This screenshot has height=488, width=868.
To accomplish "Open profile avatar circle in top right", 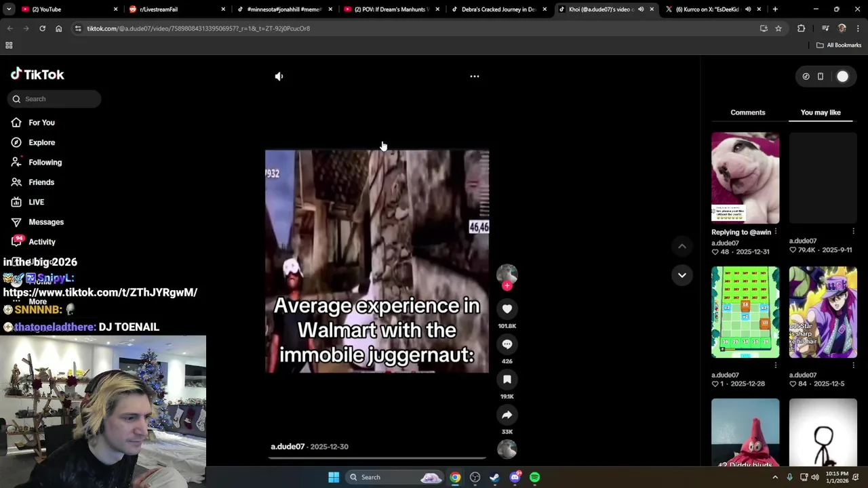I will pos(842,77).
